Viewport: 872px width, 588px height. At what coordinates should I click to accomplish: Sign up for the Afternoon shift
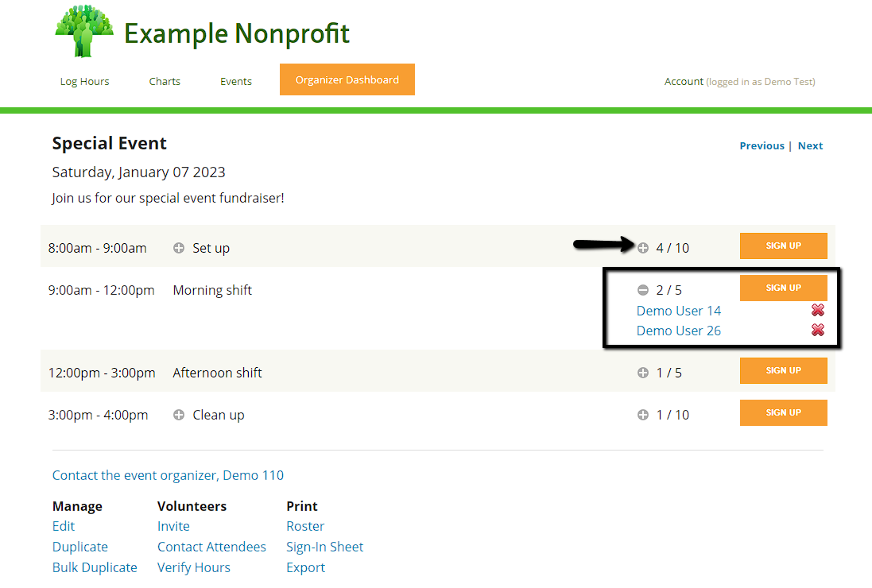tap(783, 370)
